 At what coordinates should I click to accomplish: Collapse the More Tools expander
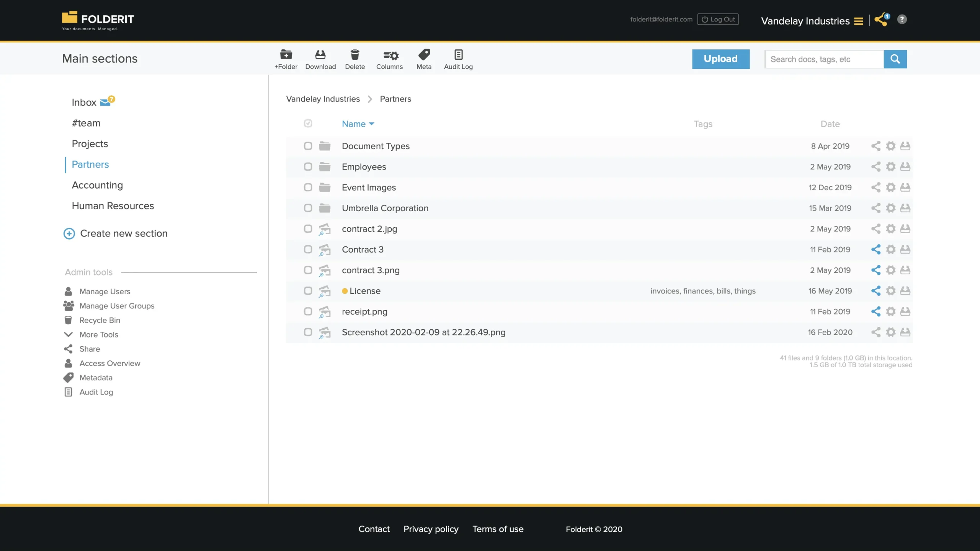coord(69,334)
